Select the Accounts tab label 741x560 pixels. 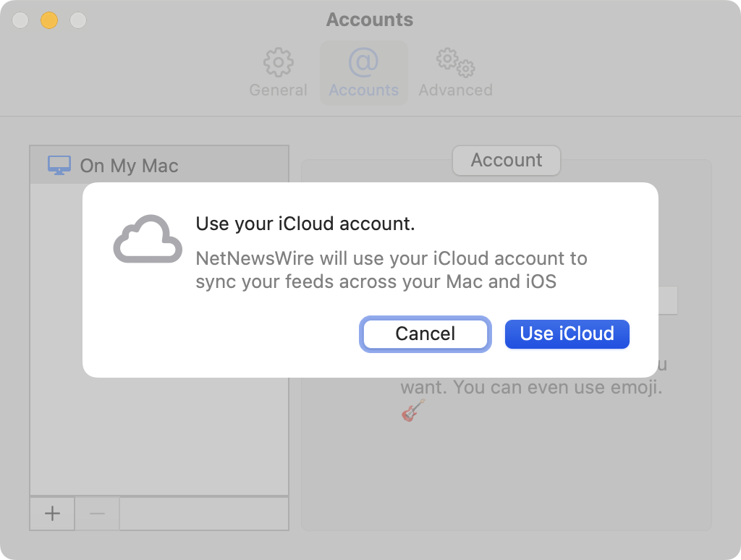(x=363, y=90)
